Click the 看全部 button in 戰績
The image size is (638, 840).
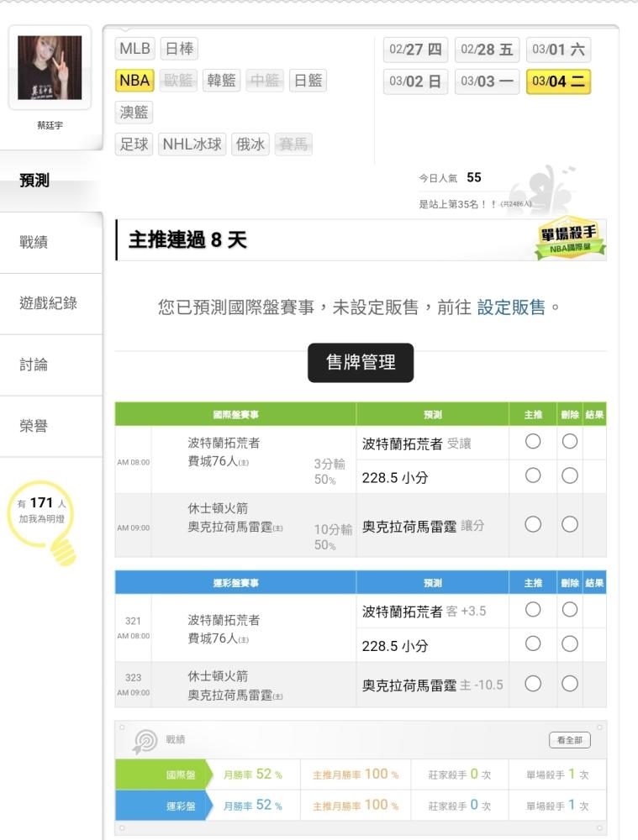click(x=570, y=740)
